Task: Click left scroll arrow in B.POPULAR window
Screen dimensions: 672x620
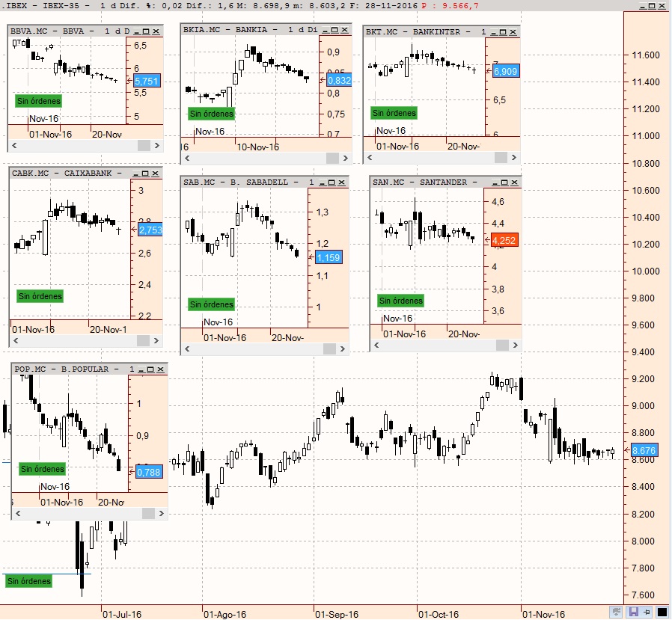Action: click(17, 513)
